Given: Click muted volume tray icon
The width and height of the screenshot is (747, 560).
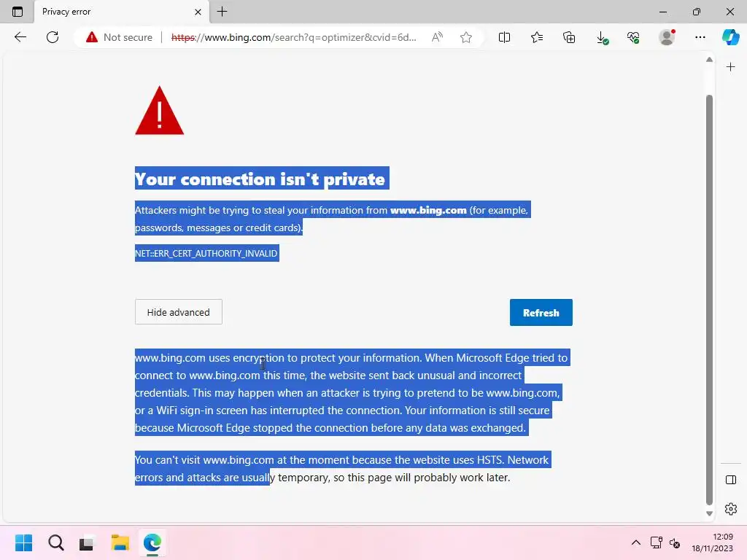Looking at the screenshot, I should point(675,542).
